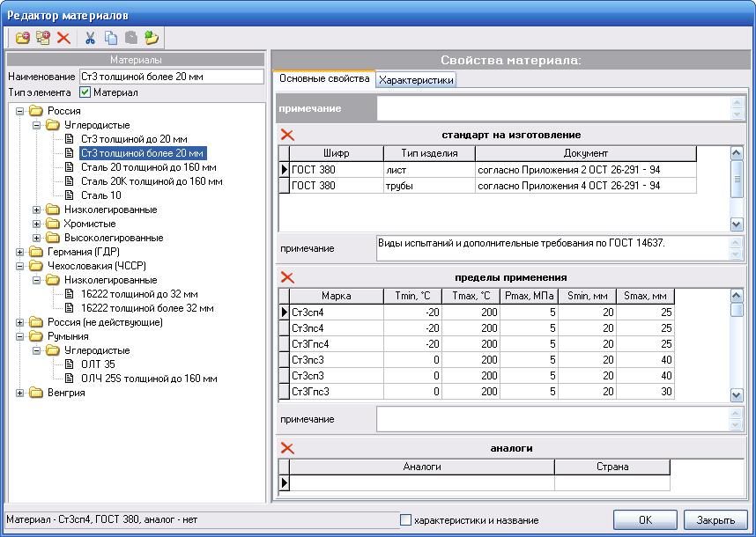
Task: Click the paste icon in the toolbar
Action: 131,38
